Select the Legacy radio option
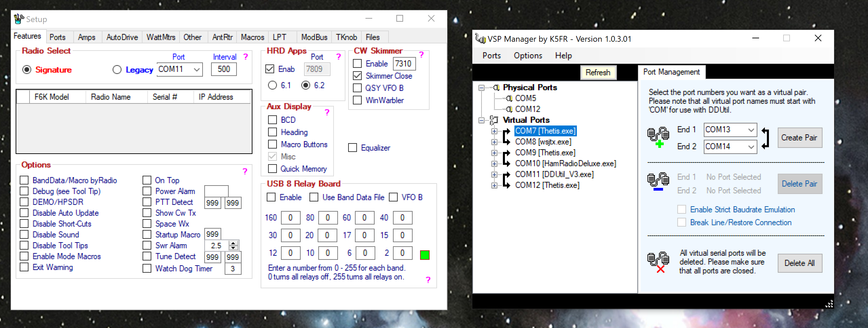This screenshot has width=868, height=328. [x=117, y=70]
